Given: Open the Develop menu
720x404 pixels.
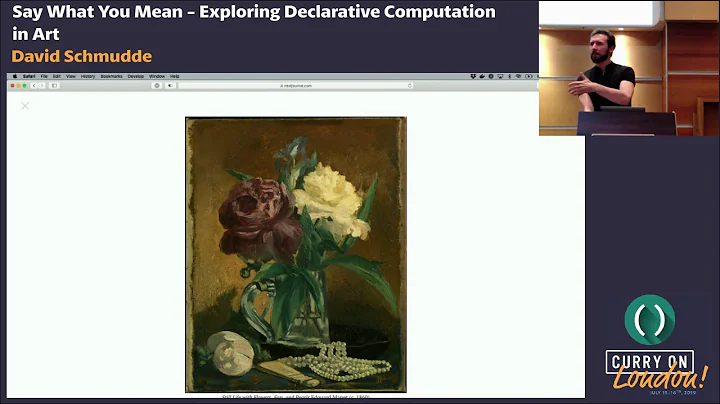Looking at the screenshot, I should 135,76.
